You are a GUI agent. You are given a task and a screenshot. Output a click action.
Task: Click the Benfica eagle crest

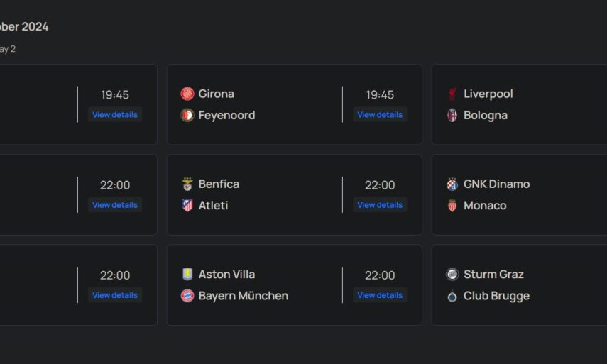pyautogui.click(x=187, y=184)
